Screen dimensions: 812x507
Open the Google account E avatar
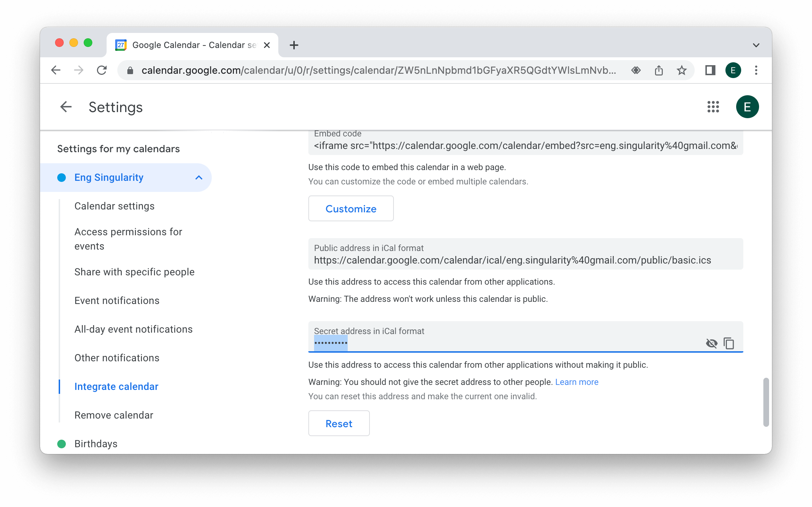coord(748,107)
